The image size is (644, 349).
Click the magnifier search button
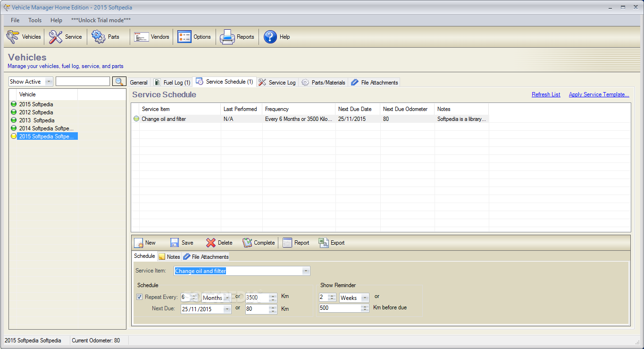coord(119,81)
